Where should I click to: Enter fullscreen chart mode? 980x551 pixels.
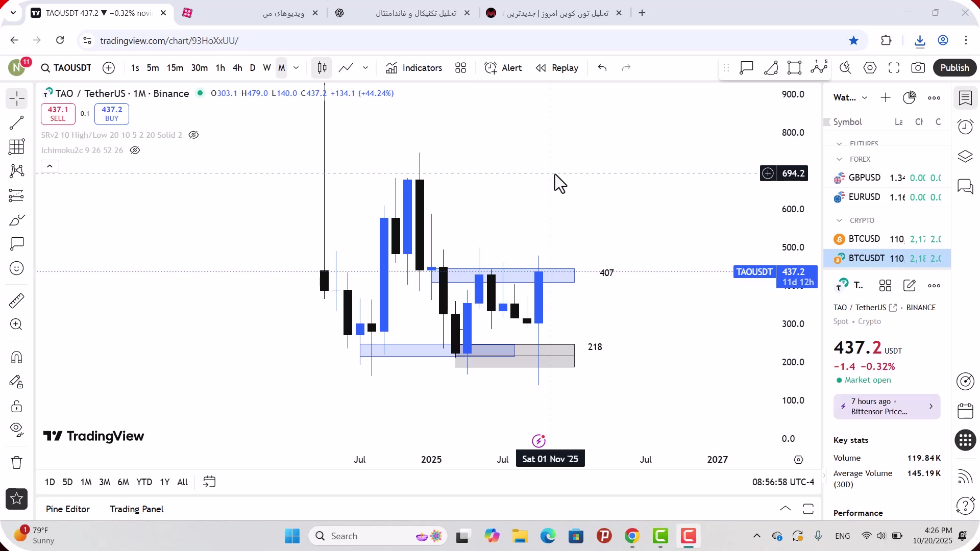tap(894, 68)
